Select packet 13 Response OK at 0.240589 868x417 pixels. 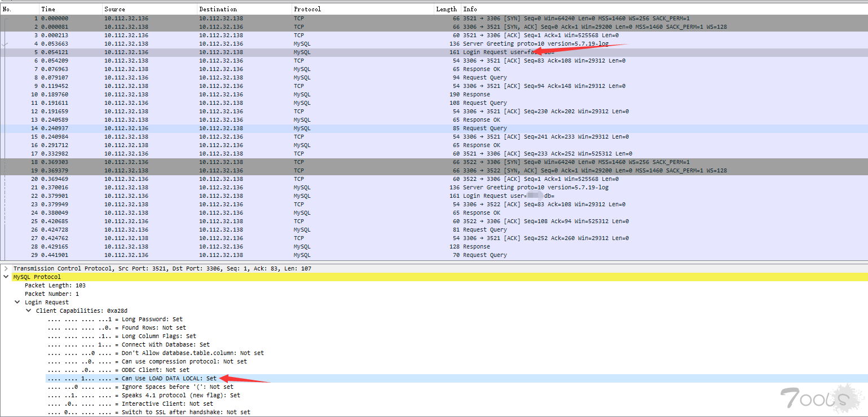[x=434, y=119]
